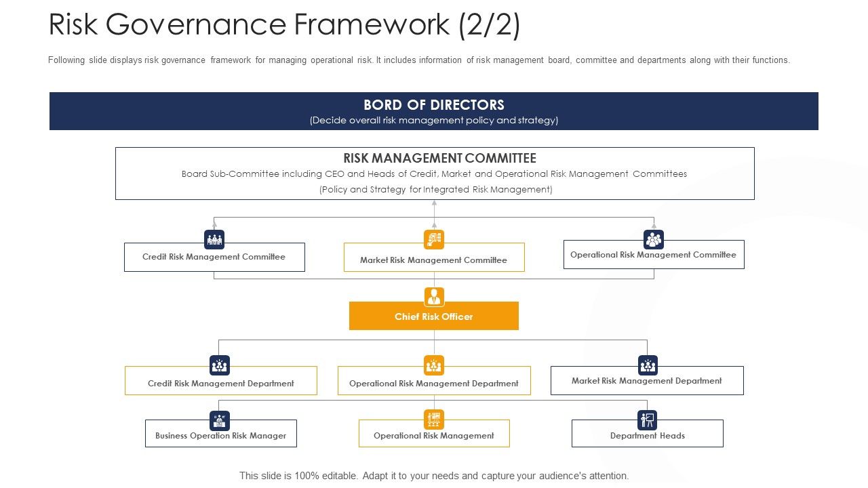This screenshot has width=868, height=488.
Task: Select the Market Risk Management Committee box
Action: [434, 258]
